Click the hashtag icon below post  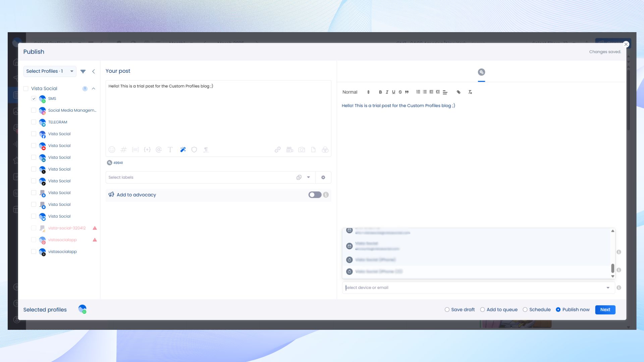pyautogui.click(x=123, y=150)
